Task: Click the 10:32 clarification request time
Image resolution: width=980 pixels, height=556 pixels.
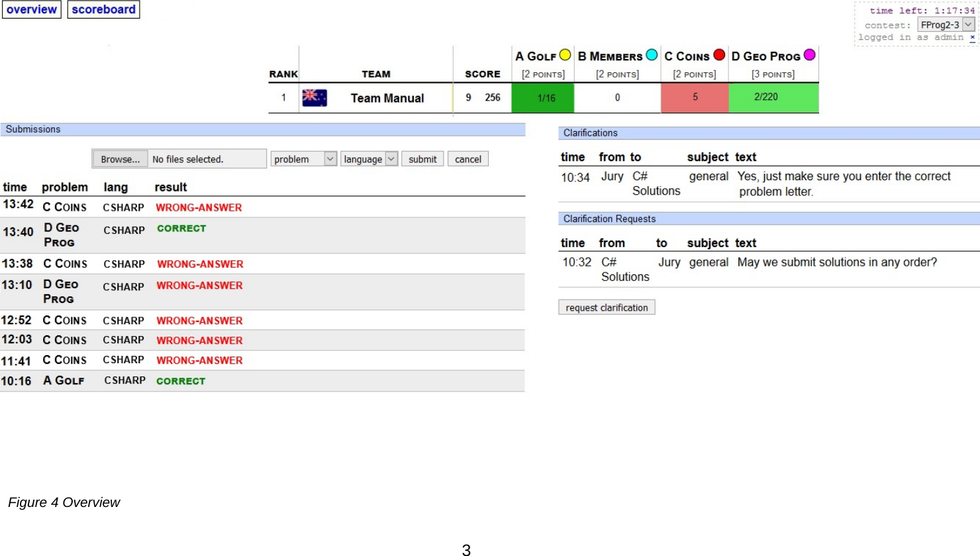Action: click(577, 262)
